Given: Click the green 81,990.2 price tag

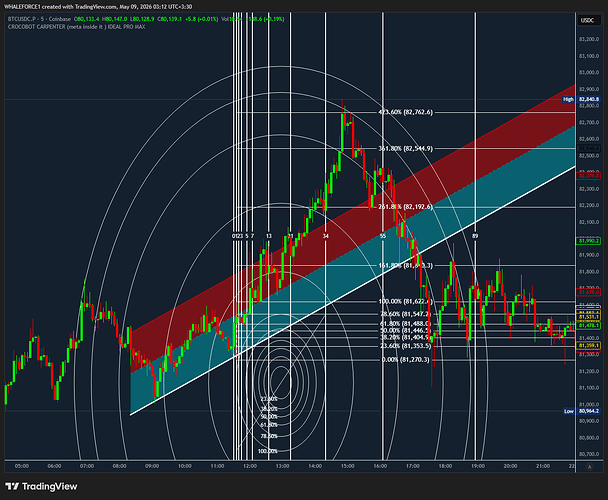Looking at the screenshot, I should 589,241.
